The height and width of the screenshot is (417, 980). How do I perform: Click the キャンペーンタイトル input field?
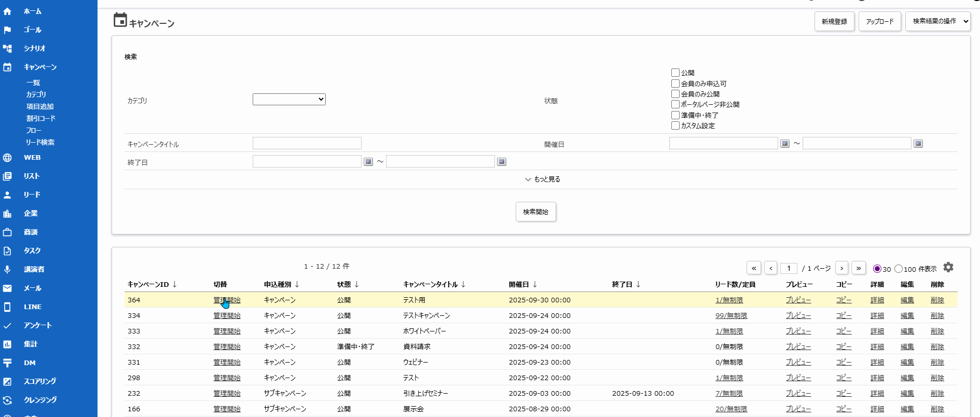tap(307, 143)
